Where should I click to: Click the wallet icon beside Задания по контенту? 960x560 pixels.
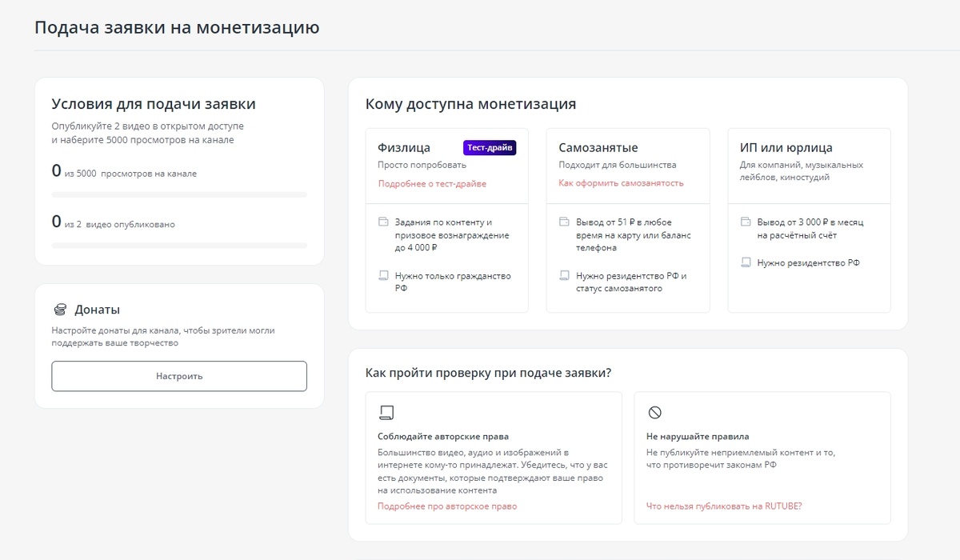(x=383, y=222)
